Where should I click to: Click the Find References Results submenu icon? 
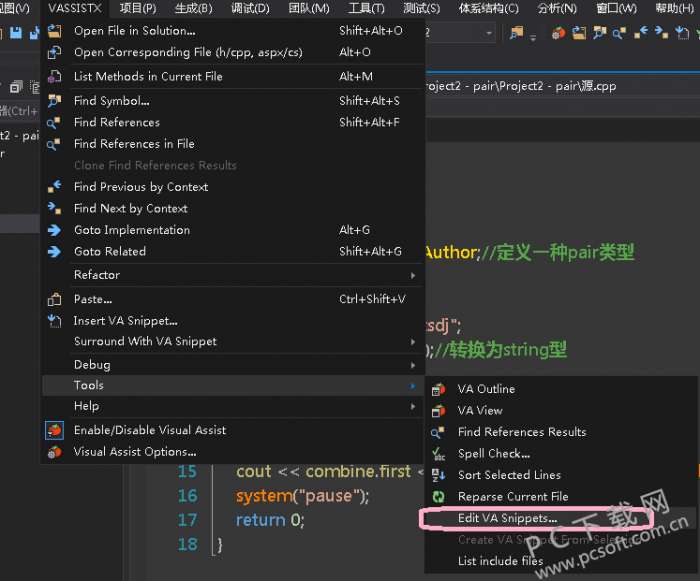pos(438,432)
